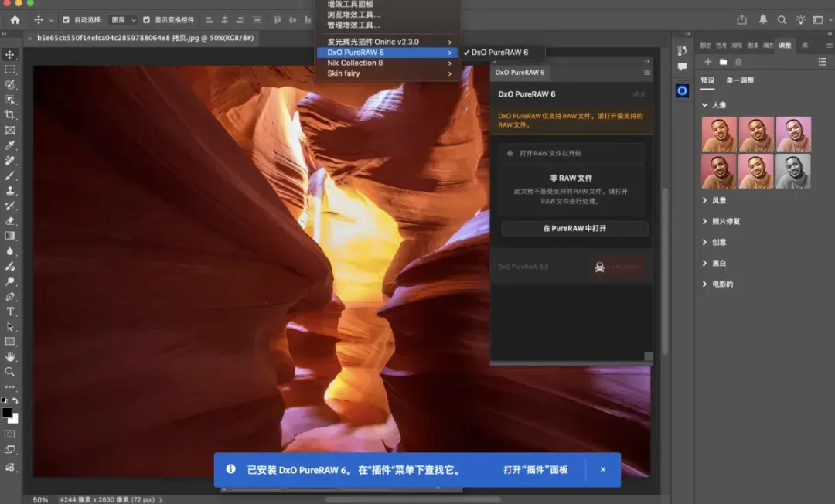The width and height of the screenshot is (835, 504).
Task: Switch the adjustments presets to list view
Action: click(822, 62)
